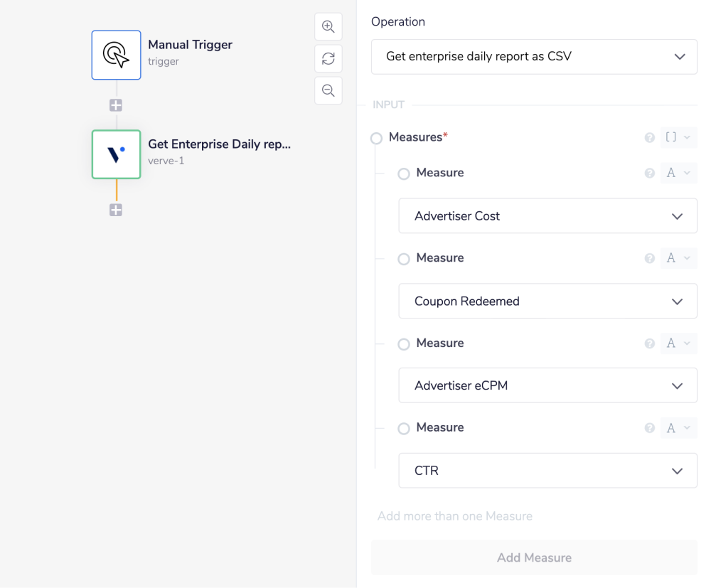The height and width of the screenshot is (588, 711).
Task: Open the Coupon Redeemed measure dropdown
Action: pyautogui.click(x=547, y=301)
